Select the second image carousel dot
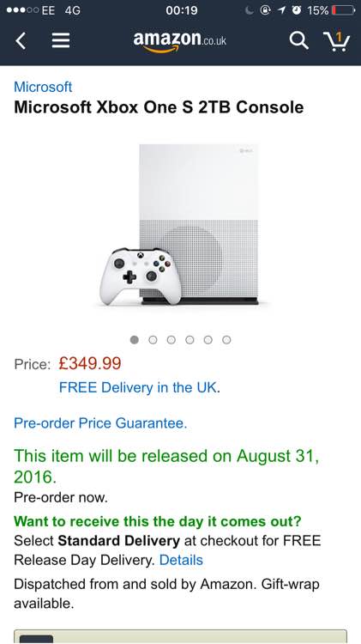This screenshot has width=361, height=644. [x=153, y=340]
